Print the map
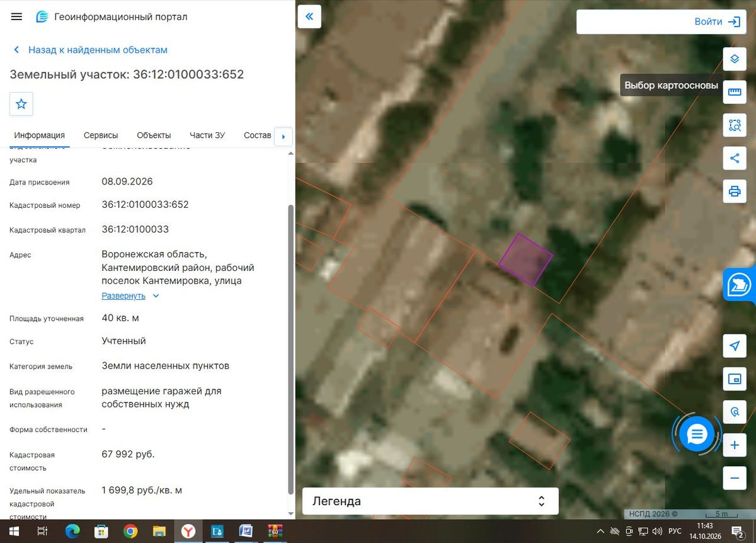Viewport: 756px width, 543px height. [735, 191]
